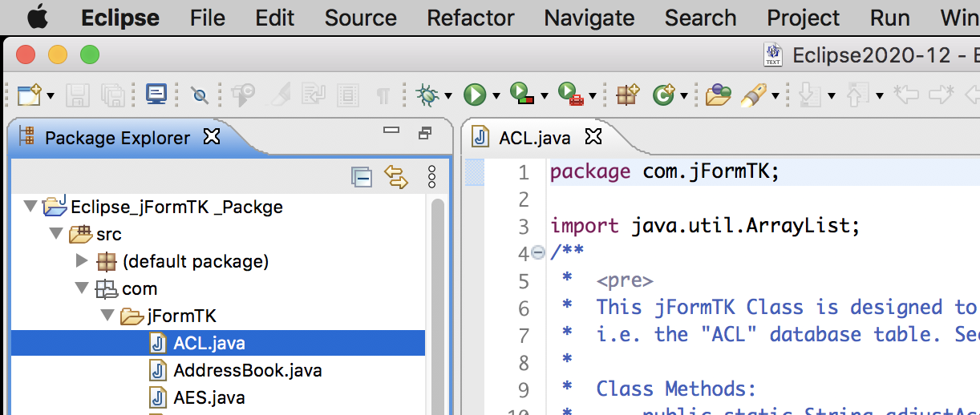Image resolution: width=980 pixels, height=415 pixels.
Task: Click the New Java Class icon
Action: tap(663, 95)
